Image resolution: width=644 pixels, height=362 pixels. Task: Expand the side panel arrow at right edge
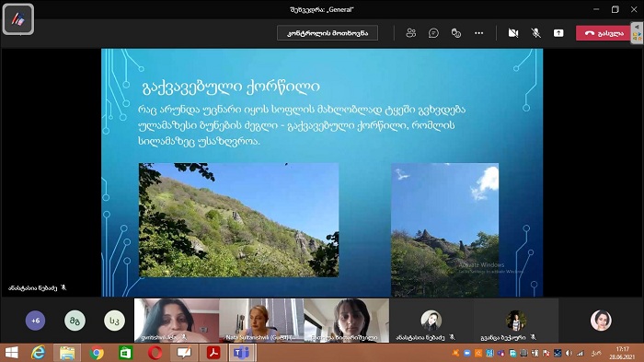[637, 27]
